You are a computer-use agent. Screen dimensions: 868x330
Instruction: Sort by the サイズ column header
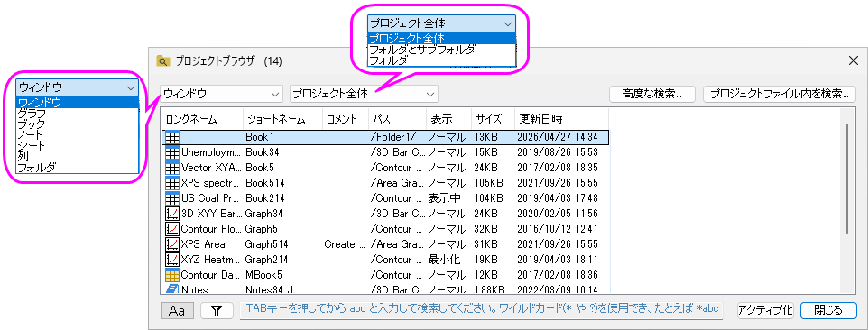494,118
